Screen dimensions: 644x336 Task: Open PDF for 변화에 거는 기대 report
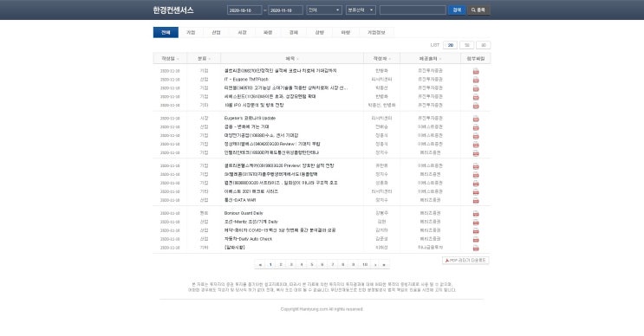click(476, 127)
